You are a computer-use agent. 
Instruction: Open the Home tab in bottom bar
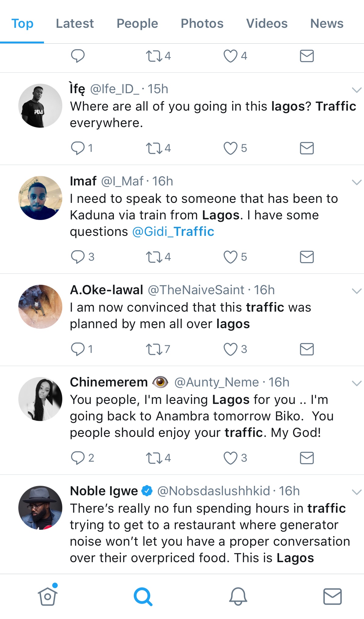pos(48,596)
